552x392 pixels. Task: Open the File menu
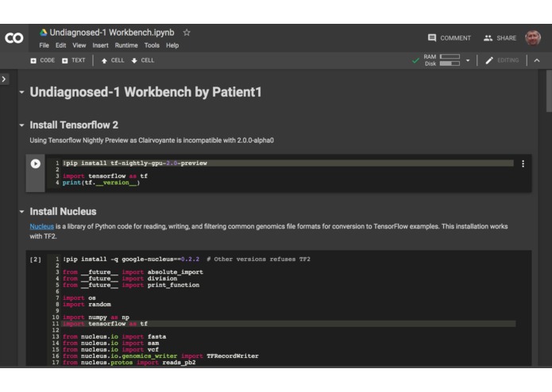pos(44,45)
